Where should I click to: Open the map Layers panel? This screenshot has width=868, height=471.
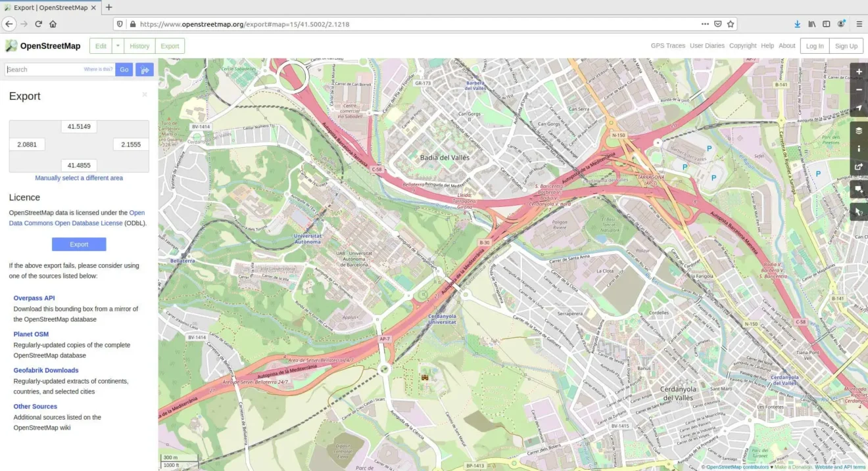pyautogui.click(x=859, y=130)
